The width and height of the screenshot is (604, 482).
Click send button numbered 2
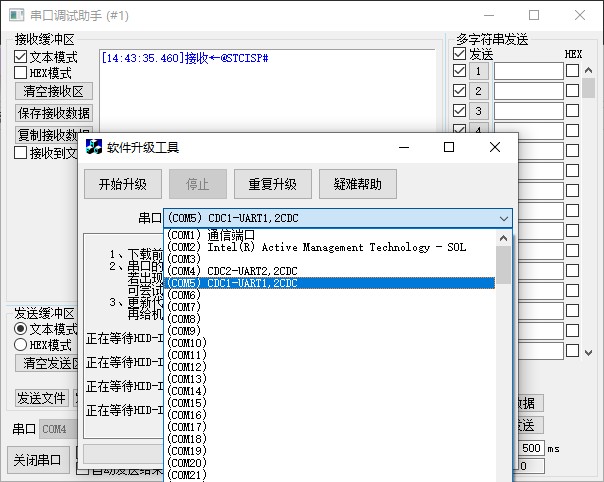[x=479, y=91]
